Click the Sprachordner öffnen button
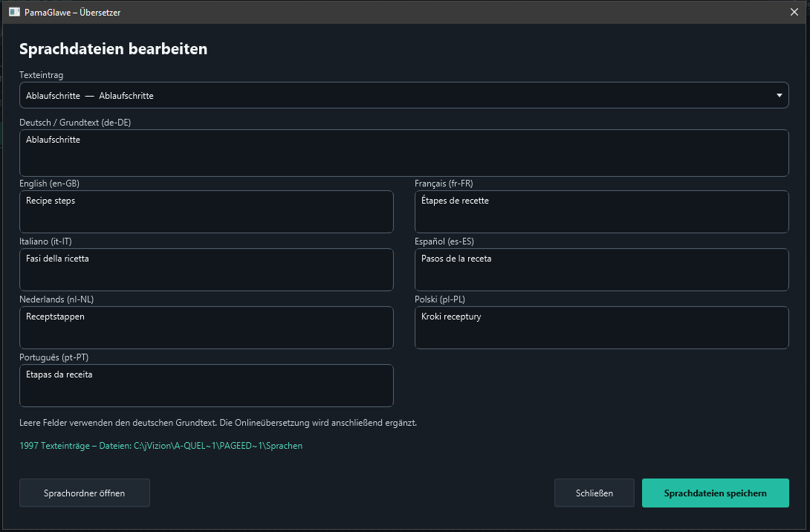This screenshot has width=810, height=532. tap(85, 493)
